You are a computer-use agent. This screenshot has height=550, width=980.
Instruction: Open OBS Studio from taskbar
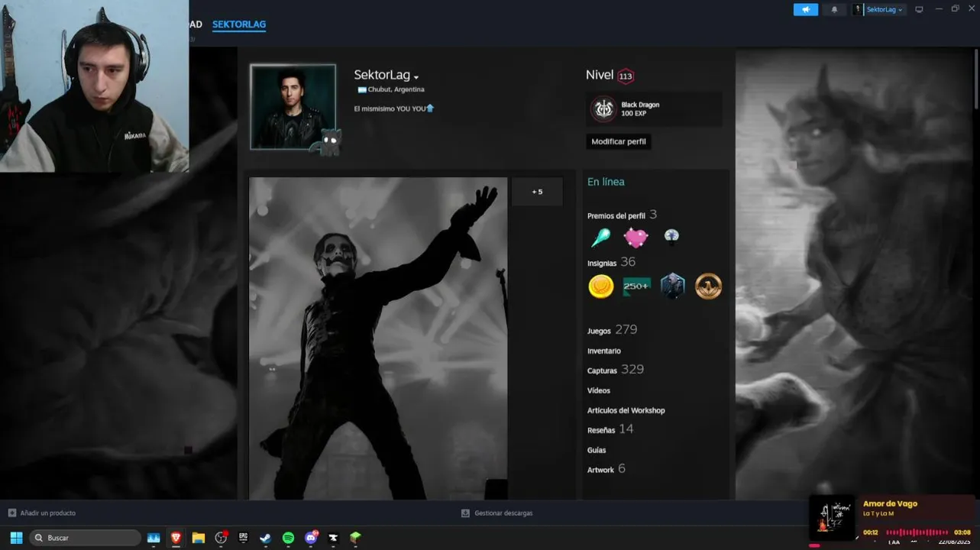click(222, 538)
